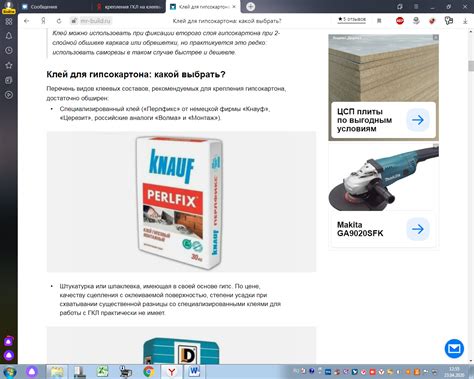Click the mr-build.ru address domain
The width and height of the screenshot is (474, 379).
[x=95, y=21]
